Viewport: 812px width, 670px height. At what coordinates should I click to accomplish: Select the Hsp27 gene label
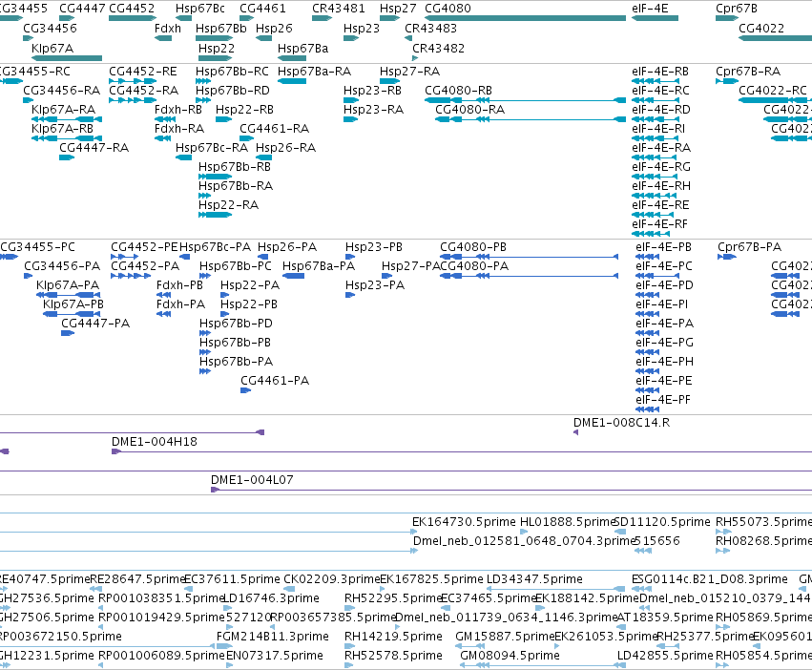[x=398, y=9]
